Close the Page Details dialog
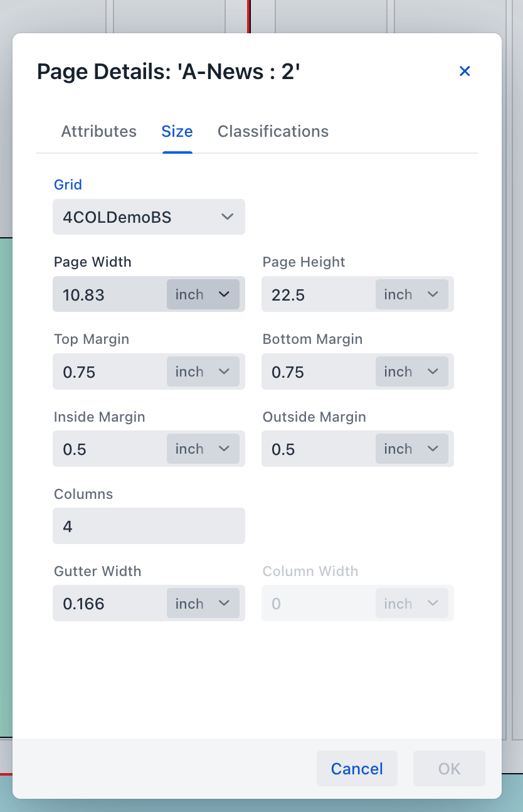The height and width of the screenshot is (812, 523). [465, 72]
